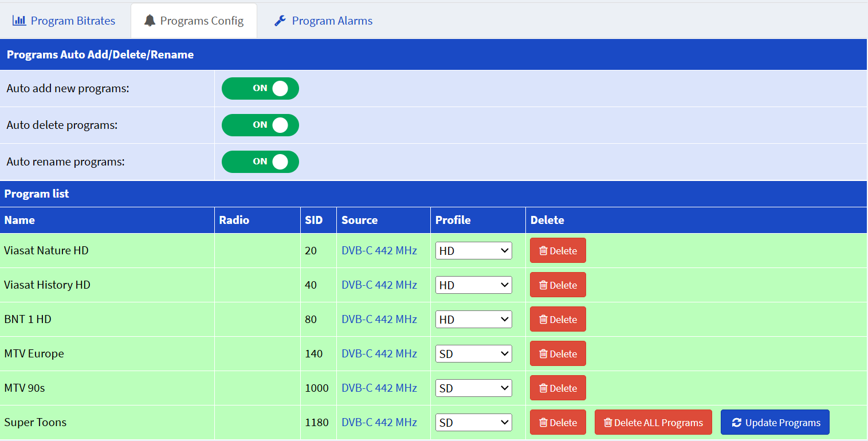Delete the Super Toons program
868x441 pixels.
pos(558,422)
